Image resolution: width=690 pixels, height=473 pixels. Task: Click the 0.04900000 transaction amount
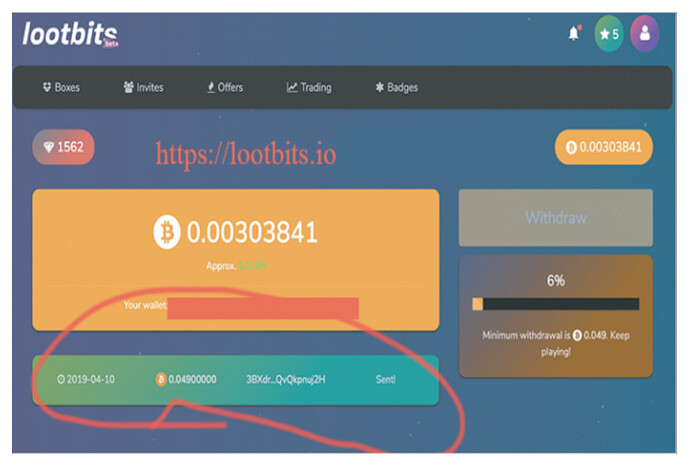(192, 379)
